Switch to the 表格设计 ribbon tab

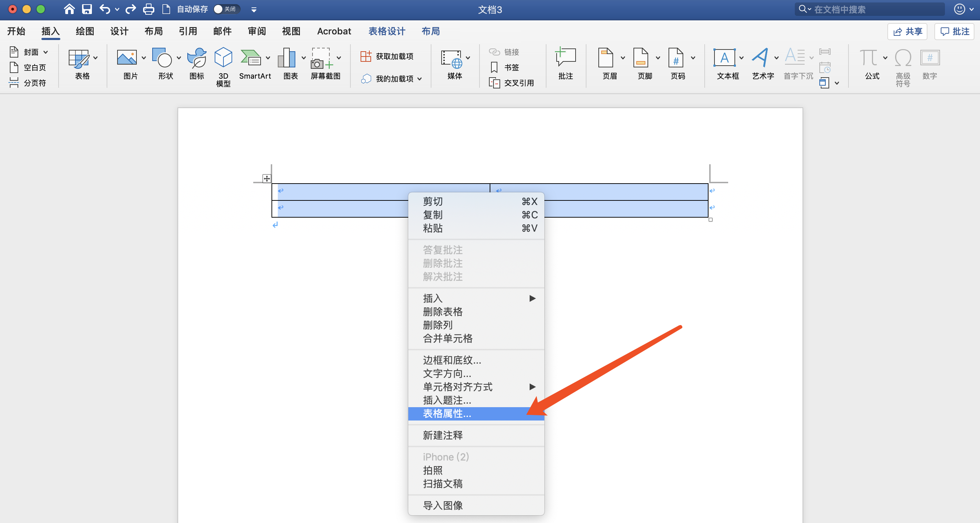point(387,31)
